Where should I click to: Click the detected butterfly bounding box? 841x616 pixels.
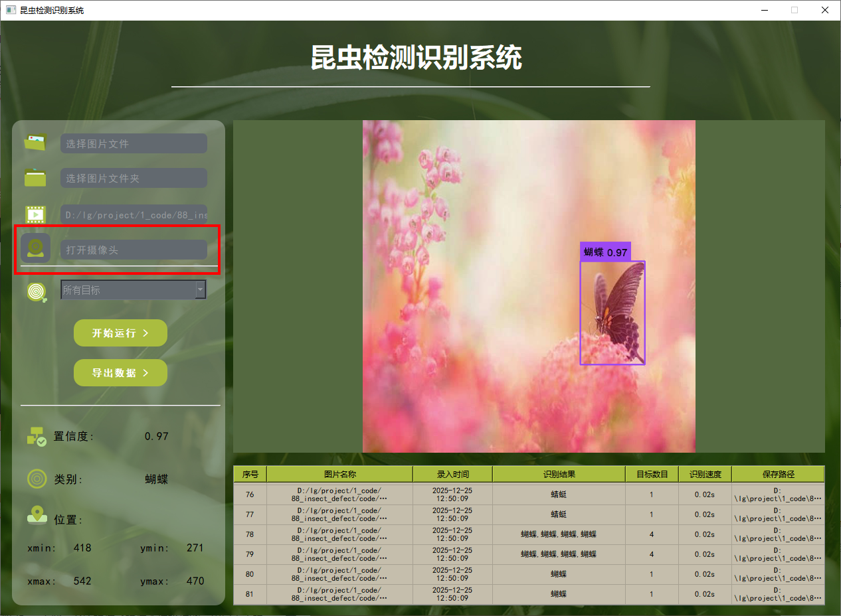[x=612, y=313]
